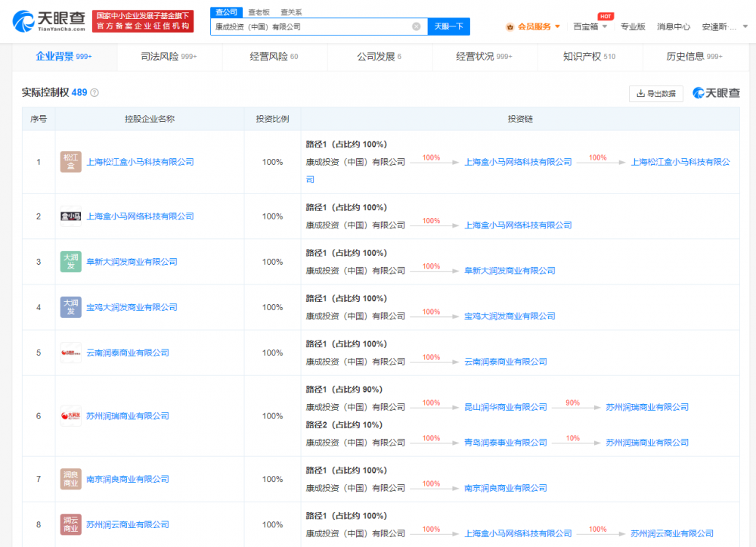The width and height of the screenshot is (756, 547).
Task: Click 上海盒小马网络科技有限公司 in row 1 investment chain
Action: pyautogui.click(x=518, y=162)
